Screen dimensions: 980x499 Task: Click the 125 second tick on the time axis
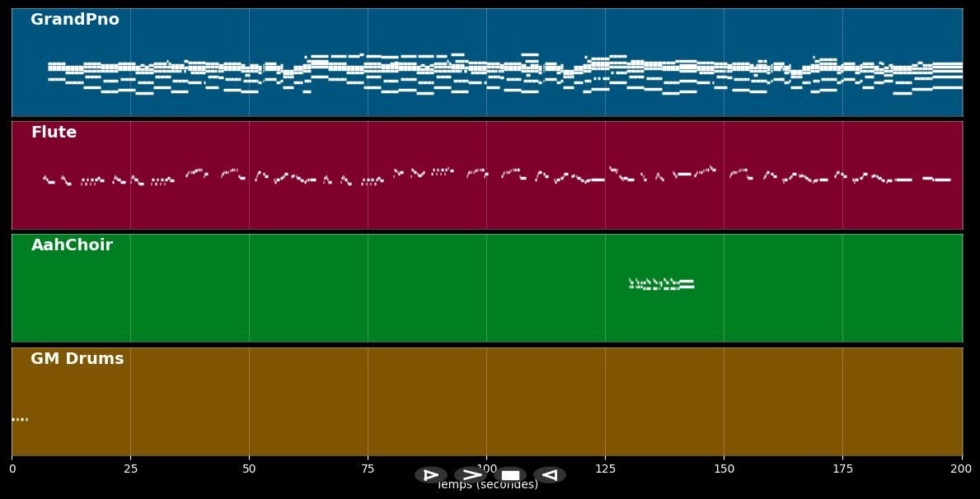click(x=605, y=469)
